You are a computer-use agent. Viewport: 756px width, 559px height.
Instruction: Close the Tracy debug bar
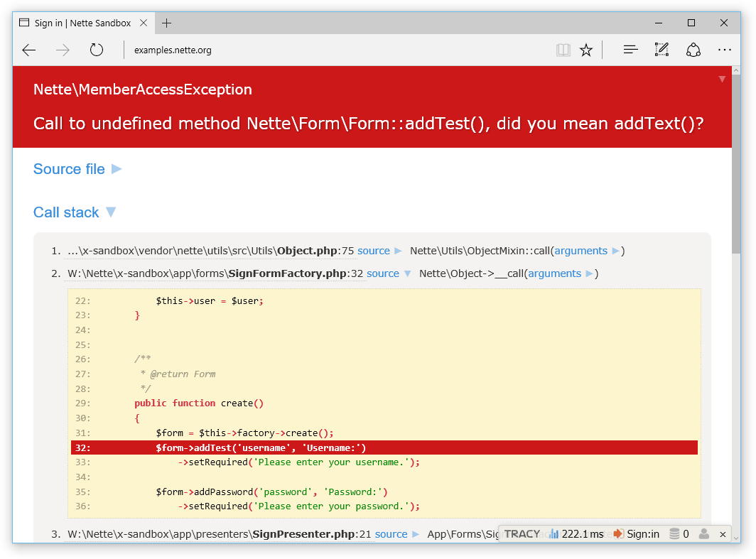click(723, 534)
